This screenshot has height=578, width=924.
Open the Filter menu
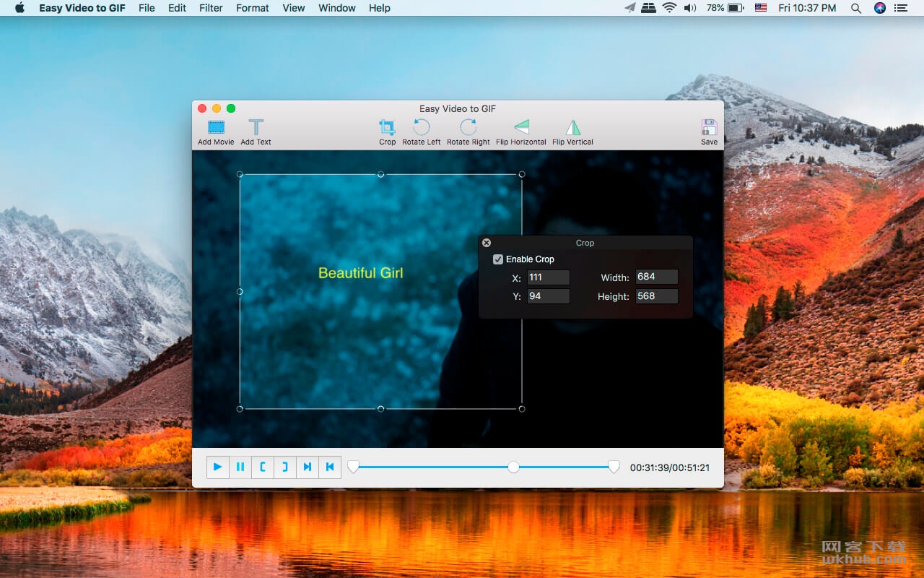coord(211,8)
